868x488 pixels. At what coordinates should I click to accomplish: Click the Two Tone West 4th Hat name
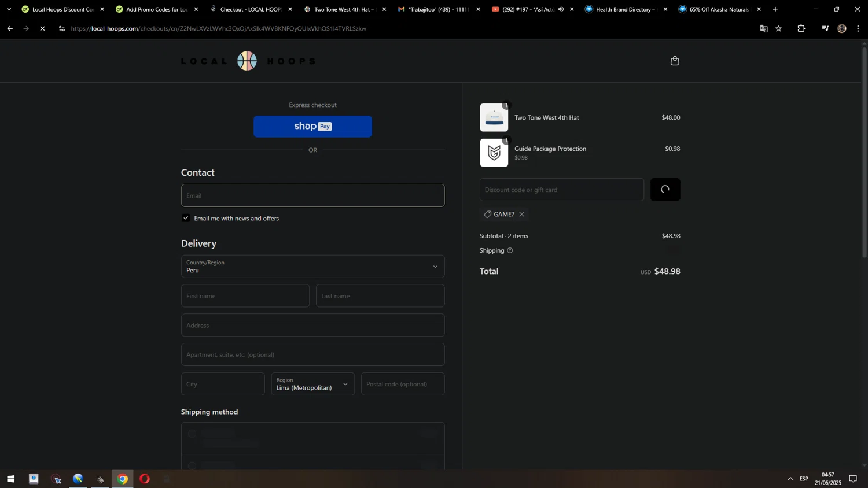[x=547, y=117]
